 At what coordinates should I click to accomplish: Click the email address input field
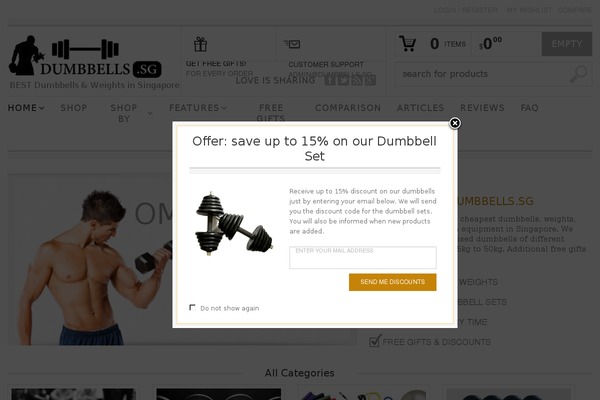363,257
